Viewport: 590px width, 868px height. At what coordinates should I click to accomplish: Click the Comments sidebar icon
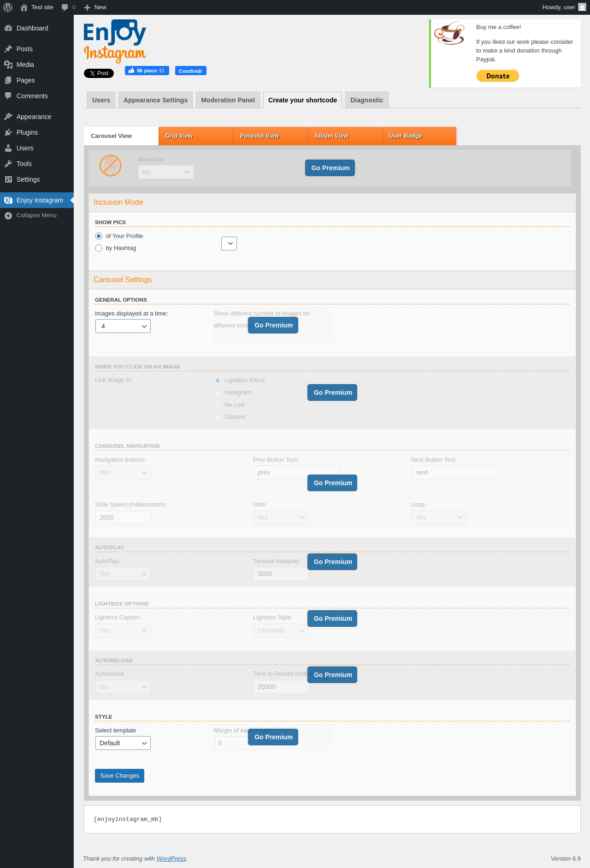click(8, 96)
